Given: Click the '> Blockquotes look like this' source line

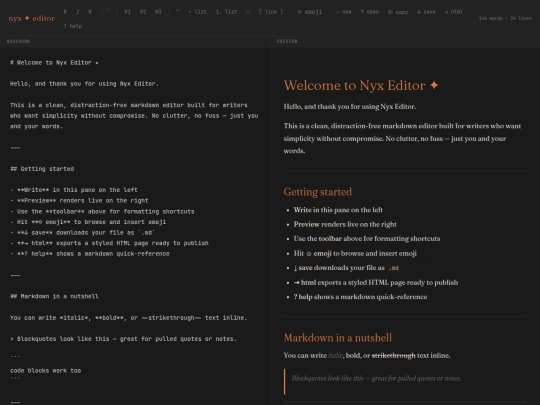Looking at the screenshot, I should point(123,339).
